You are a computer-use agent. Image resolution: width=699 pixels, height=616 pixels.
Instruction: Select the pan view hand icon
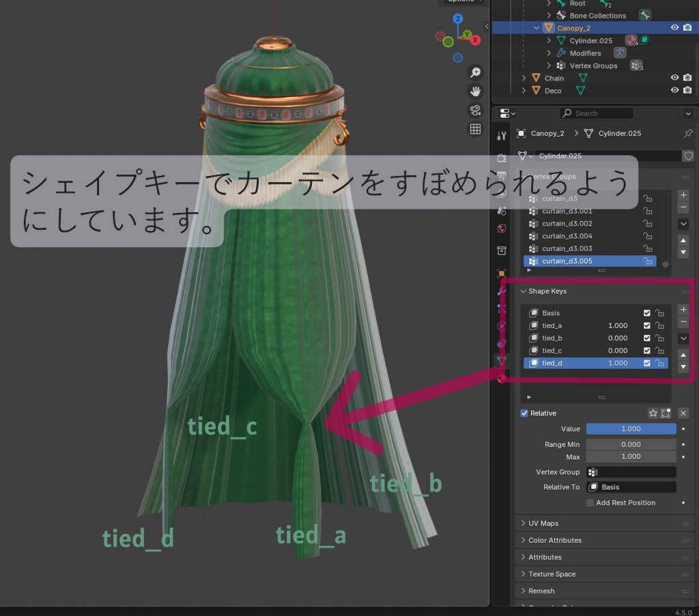click(x=475, y=91)
